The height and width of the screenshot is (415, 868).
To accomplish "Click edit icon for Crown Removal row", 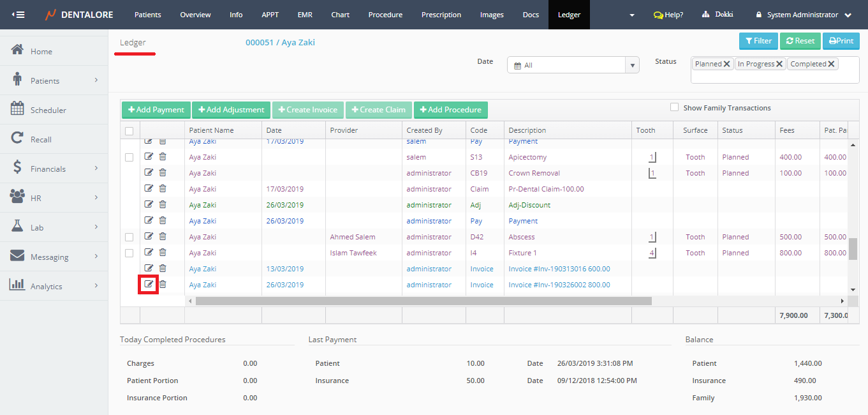I will click(149, 172).
